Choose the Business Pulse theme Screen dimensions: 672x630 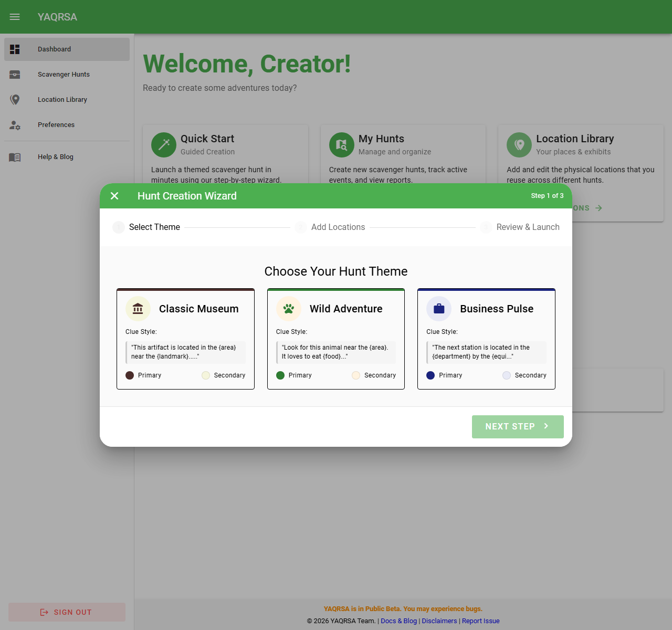coord(486,339)
